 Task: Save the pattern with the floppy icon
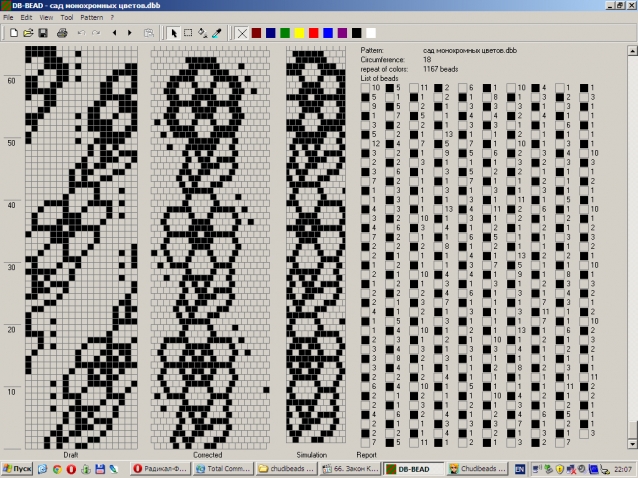tap(43, 33)
